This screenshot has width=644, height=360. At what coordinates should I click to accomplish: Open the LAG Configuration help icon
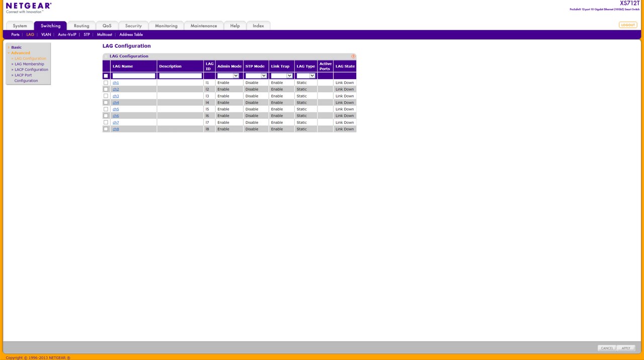(353, 56)
